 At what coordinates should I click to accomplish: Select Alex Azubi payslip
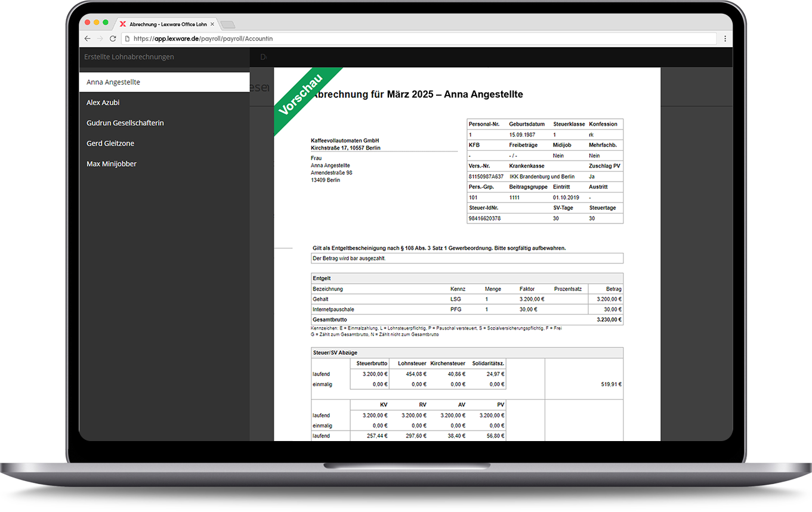(103, 103)
